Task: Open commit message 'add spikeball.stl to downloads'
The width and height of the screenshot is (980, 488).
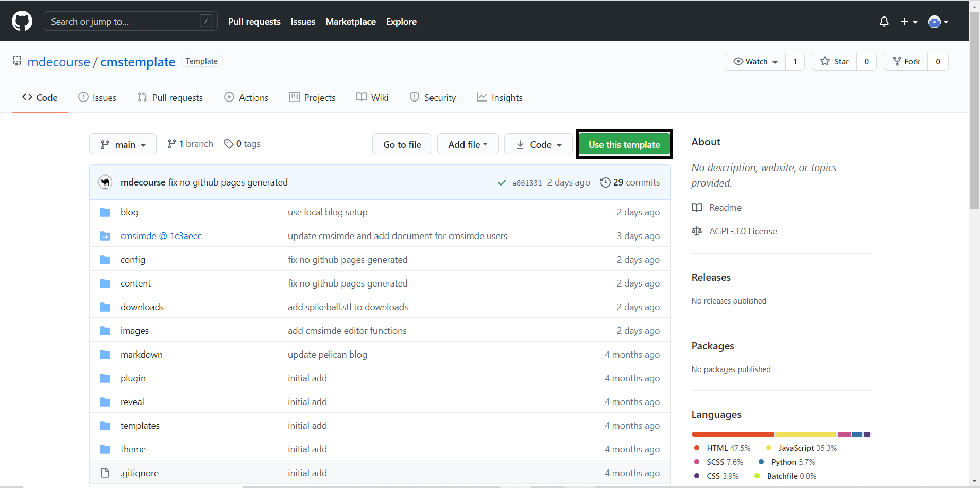Action: coord(348,307)
